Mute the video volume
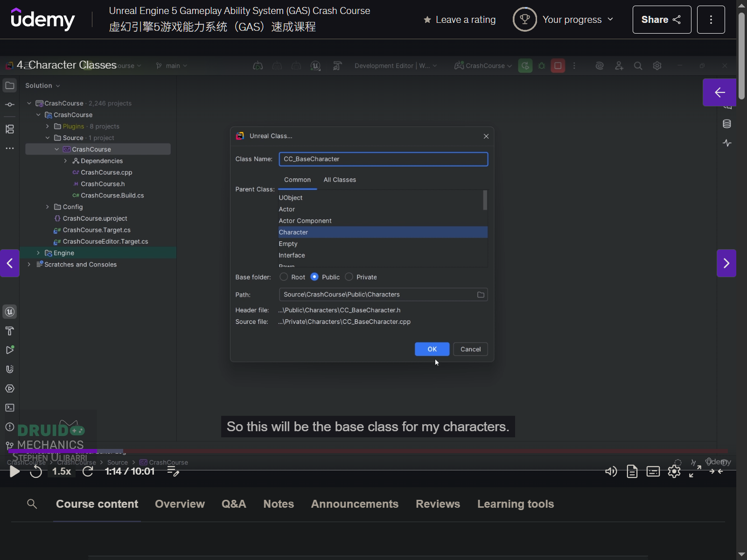Screen dimensions: 747x560 pyautogui.click(x=611, y=471)
